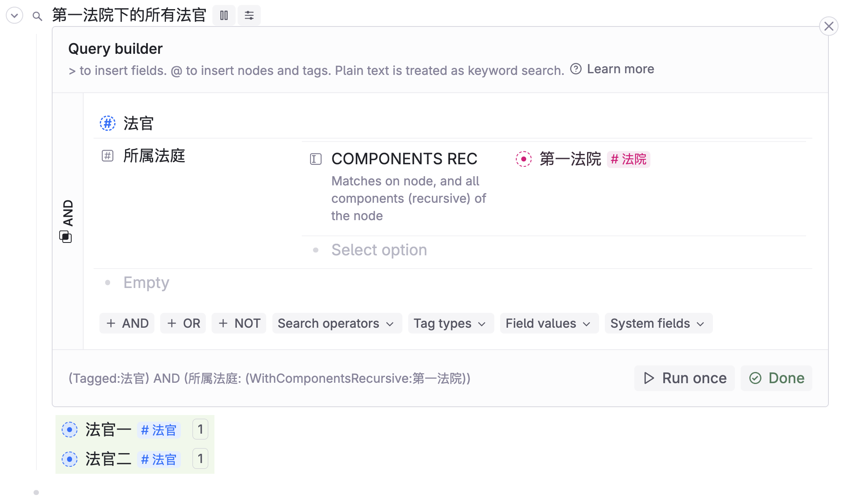Click the AND group icon in the sidebar
Viewport: 857px width, 504px height.
[x=66, y=237]
